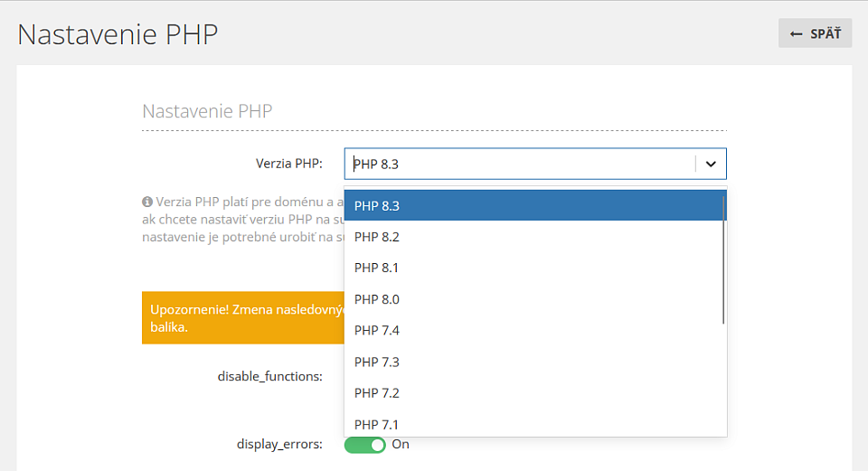
Task: Select PHP 8.0 version entry
Action: [534, 299]
